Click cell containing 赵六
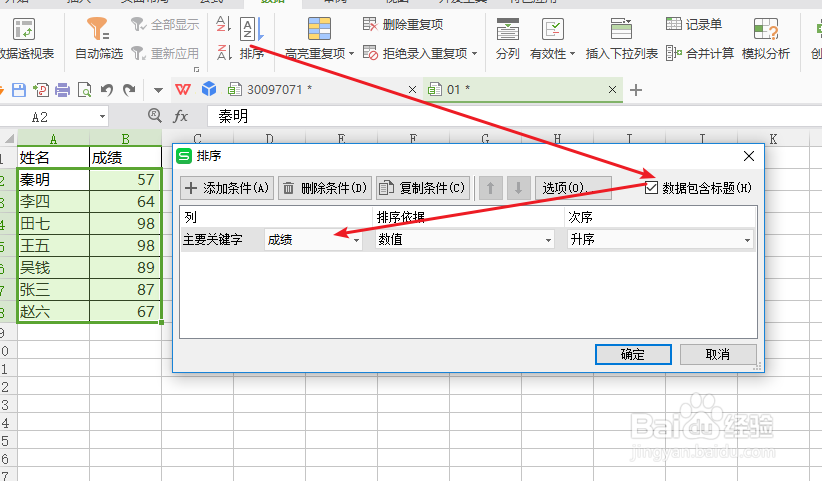 coord(53,312)
